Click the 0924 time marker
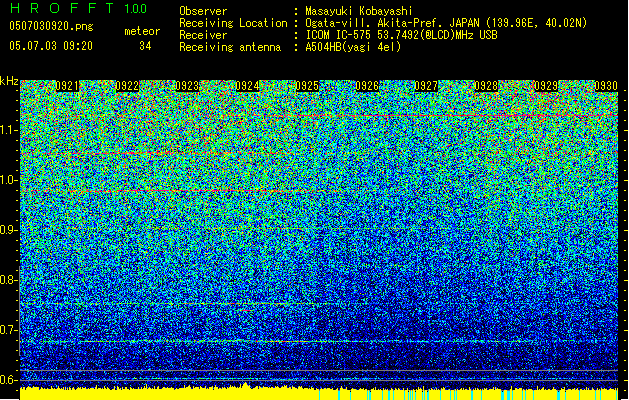629x400 pixels. (x=248, y=86)
